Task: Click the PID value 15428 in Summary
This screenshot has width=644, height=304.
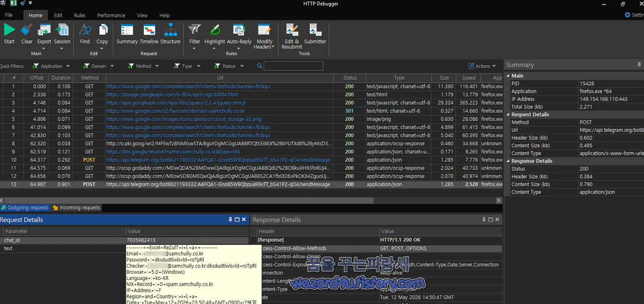Action: point(587,83)
